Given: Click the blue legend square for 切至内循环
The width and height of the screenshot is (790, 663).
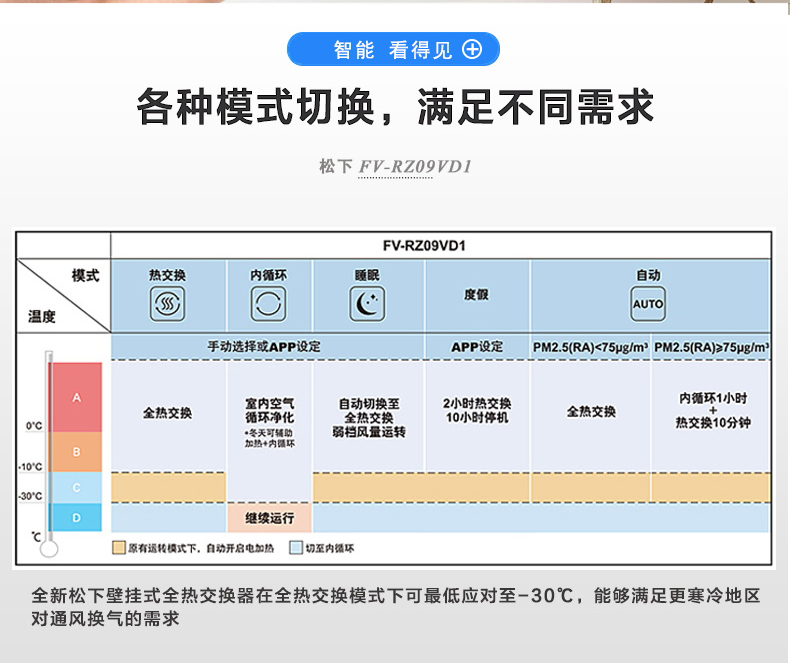Looking at the screenshot, I should [x=296, y=548].
